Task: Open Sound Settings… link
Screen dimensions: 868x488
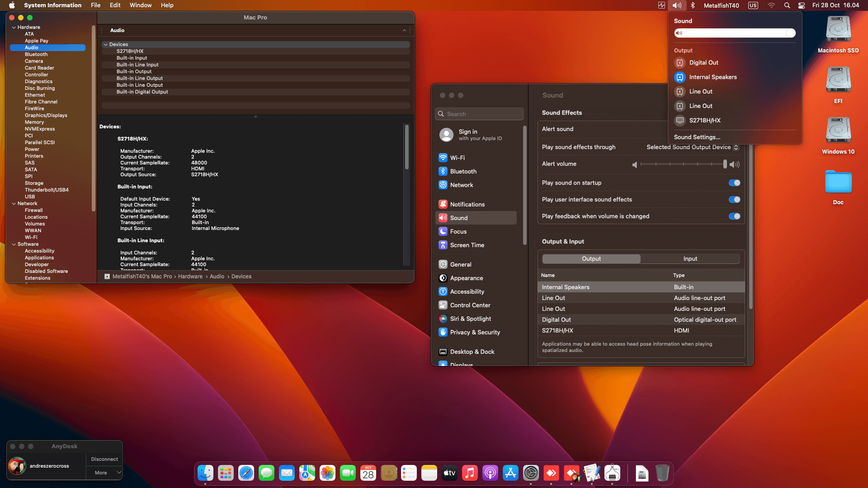Action: tap(697, 137)
